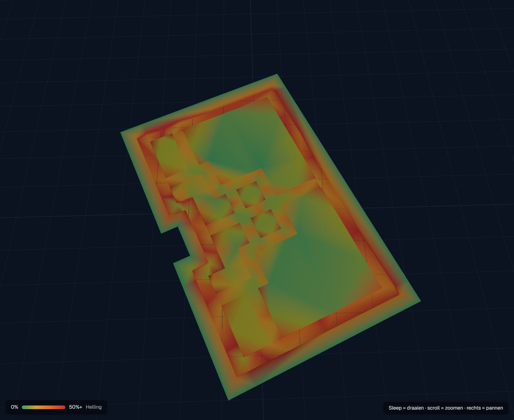Click the '50%+' legend label
This screenshot has height=420, width=514.
coord(76,407)
